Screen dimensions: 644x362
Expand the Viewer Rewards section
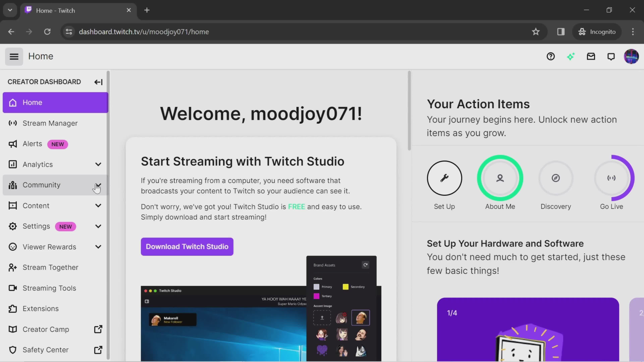98,247
